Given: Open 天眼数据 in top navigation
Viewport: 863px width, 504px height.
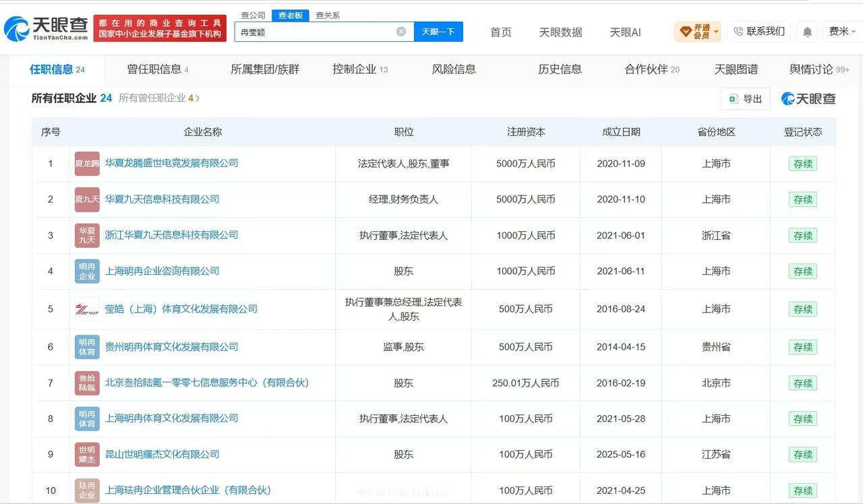Looking at the screenshot, I should coord(560,32).
